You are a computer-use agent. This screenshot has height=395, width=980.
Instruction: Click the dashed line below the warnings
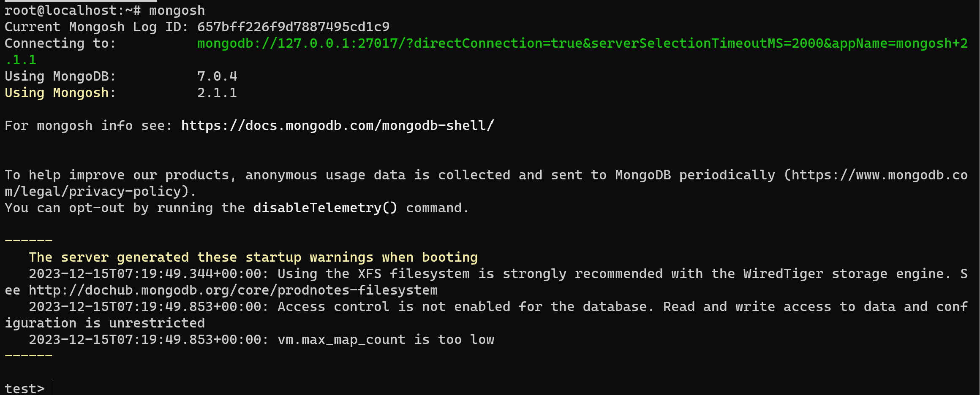[28, 356]
